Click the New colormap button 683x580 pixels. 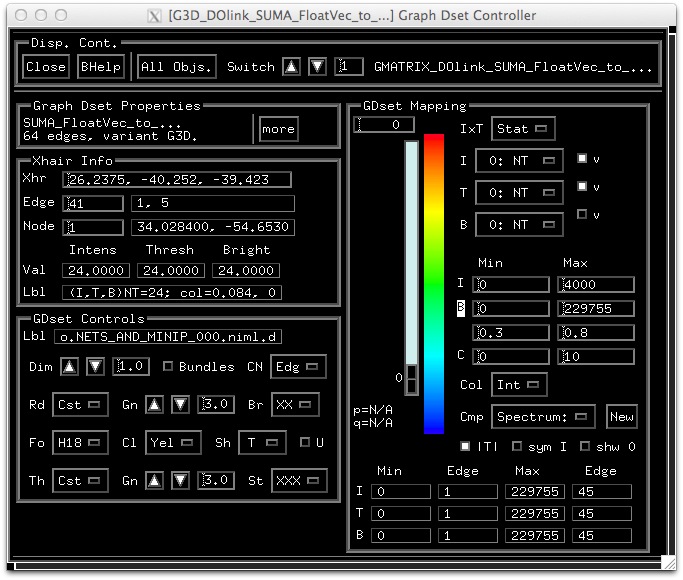click(622, 417)
